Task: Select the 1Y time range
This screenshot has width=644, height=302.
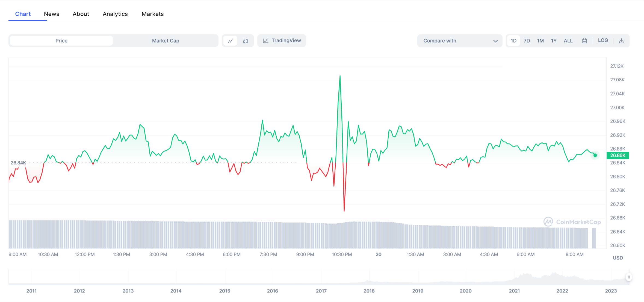Action: [x=554, y=41]
